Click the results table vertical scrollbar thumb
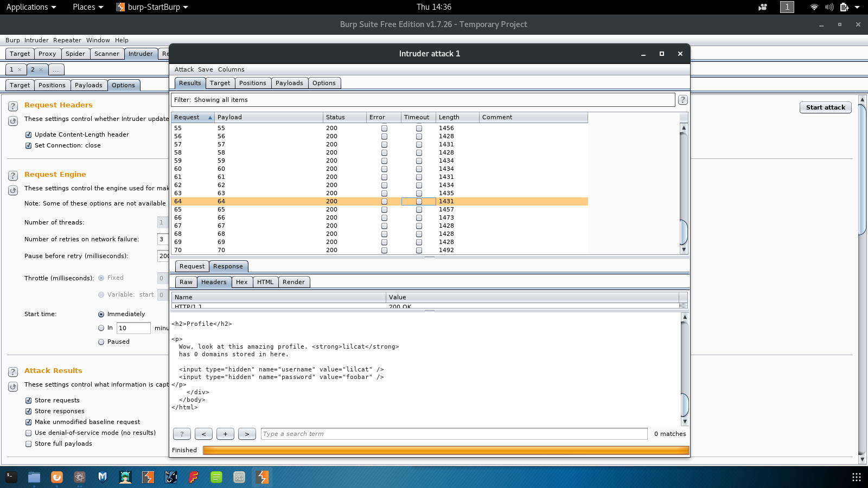The height and width of the screenshot is (488, 868). [684, 232]
